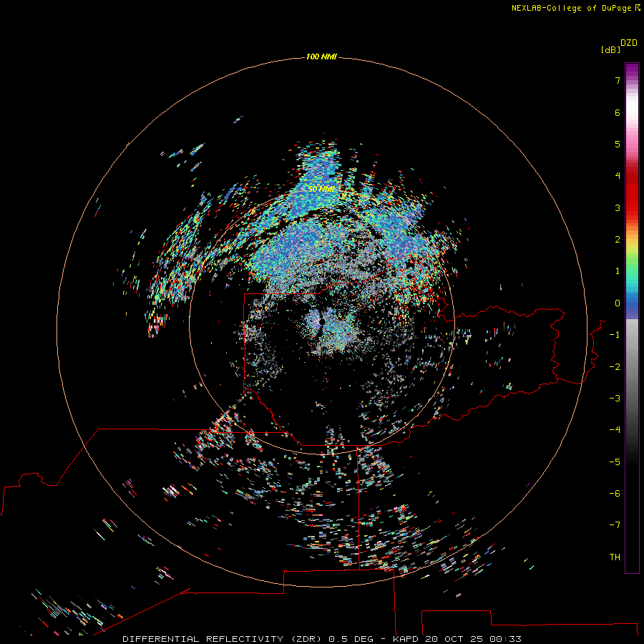Image resolution: width=644 pixels, height=644 pixels.
Task: Click the 3 value on the ZDR scale
Action: 618,208
